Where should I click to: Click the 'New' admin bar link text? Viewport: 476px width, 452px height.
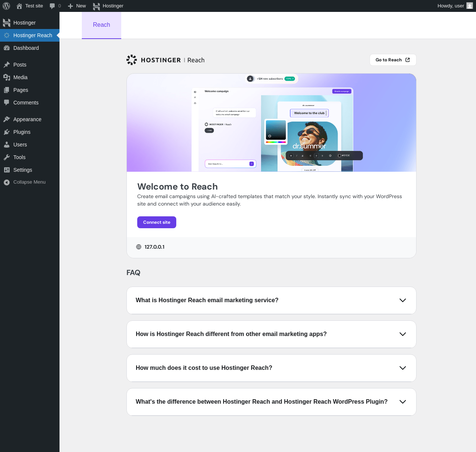[81, 6]
